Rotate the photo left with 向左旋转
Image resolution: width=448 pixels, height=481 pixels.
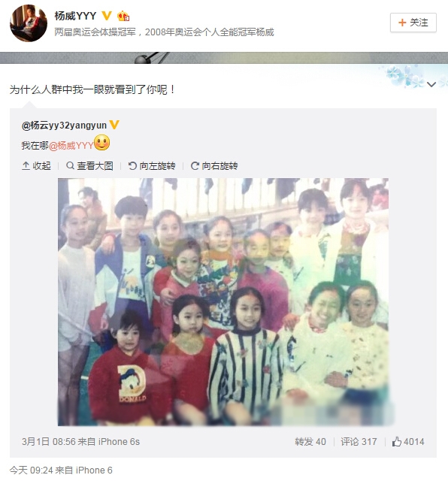coord(152,166)
